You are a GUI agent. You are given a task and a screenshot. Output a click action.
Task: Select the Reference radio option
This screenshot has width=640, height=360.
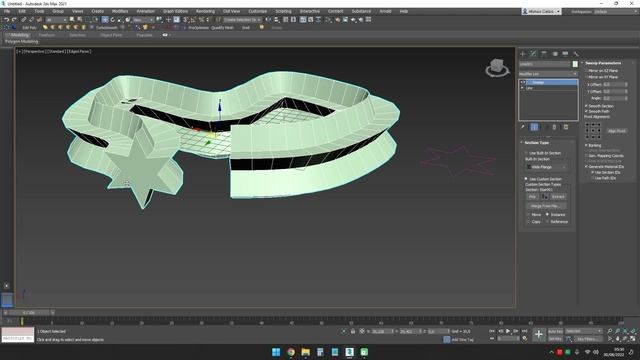pyautogui.click(x=547, y=222)
